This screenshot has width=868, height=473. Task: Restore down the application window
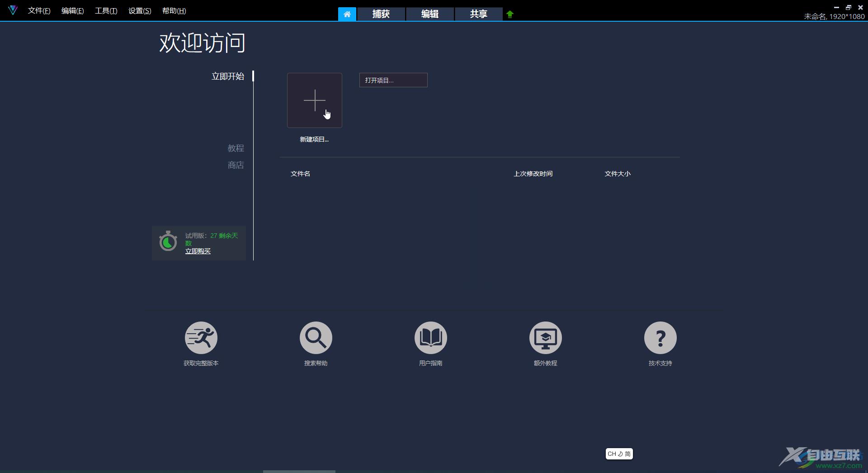(849, 7)
